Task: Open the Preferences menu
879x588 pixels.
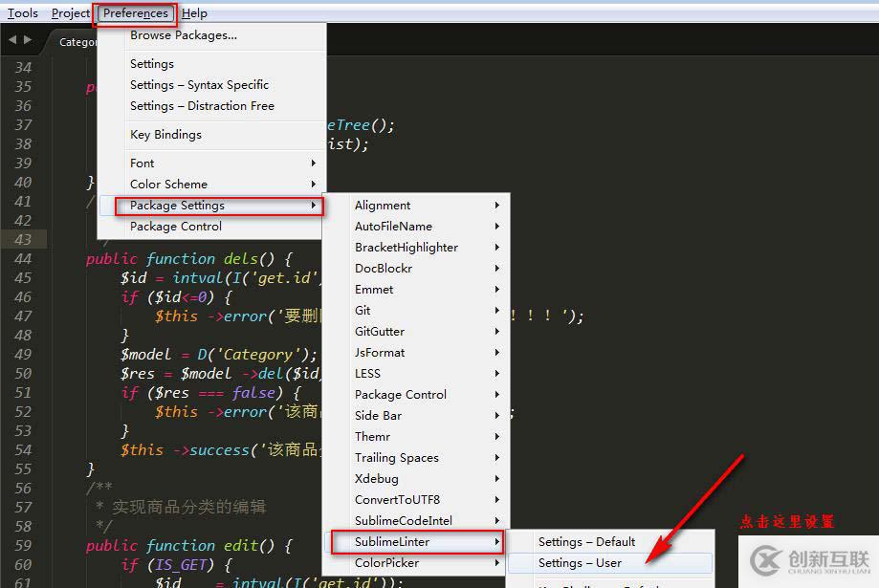Action: pyautogui.click(x=136, y=12)
